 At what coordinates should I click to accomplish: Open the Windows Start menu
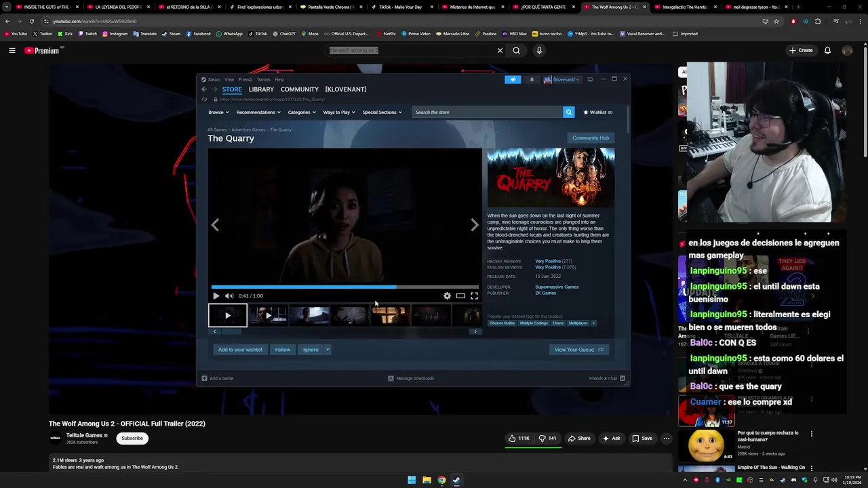[412, 480]
